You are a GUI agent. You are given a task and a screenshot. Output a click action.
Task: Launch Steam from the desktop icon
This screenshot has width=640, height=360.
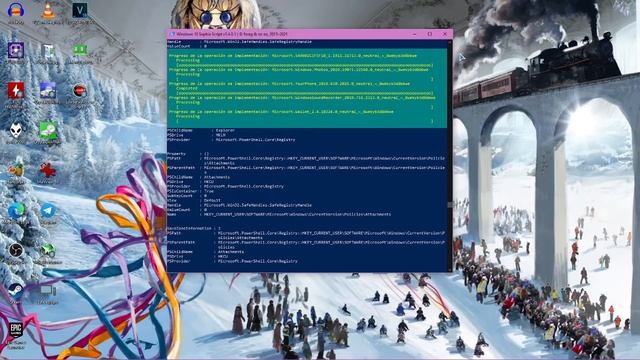16,290
